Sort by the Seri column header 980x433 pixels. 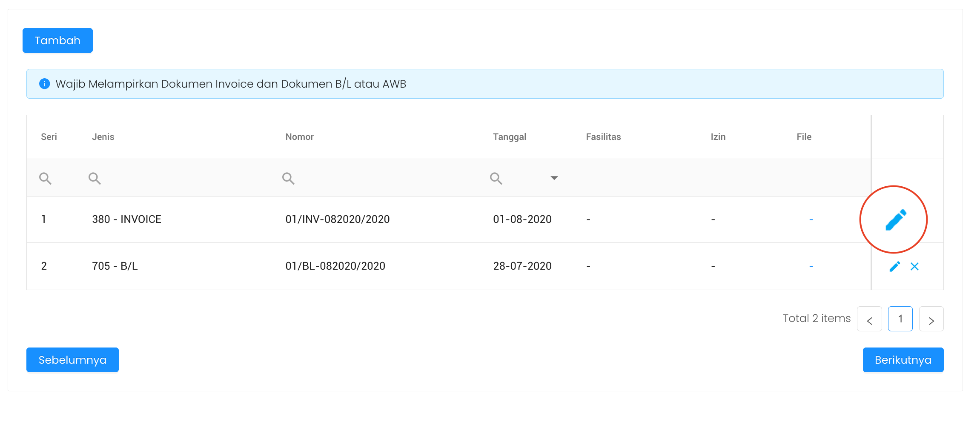pyautogui.click(x=49, y=137)
